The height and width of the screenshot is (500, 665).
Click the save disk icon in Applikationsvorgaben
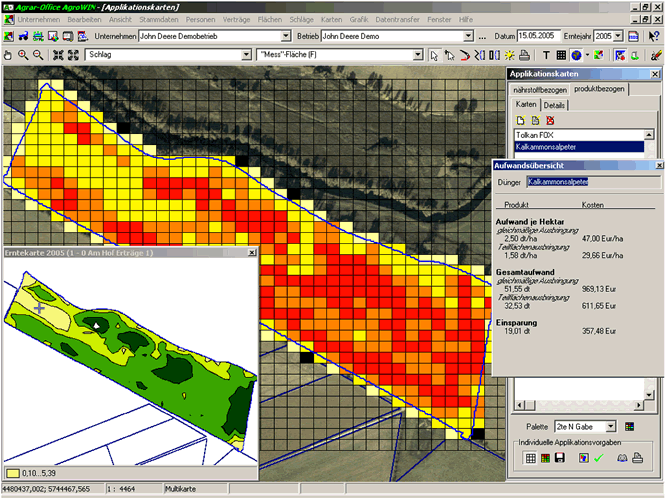coord(559,458)
